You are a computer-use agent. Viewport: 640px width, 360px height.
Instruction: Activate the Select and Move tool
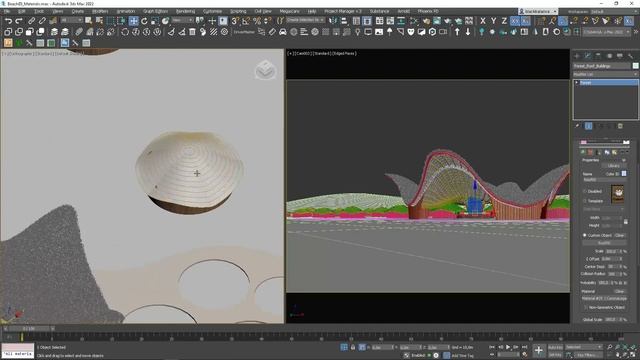(x=133, y=21)
